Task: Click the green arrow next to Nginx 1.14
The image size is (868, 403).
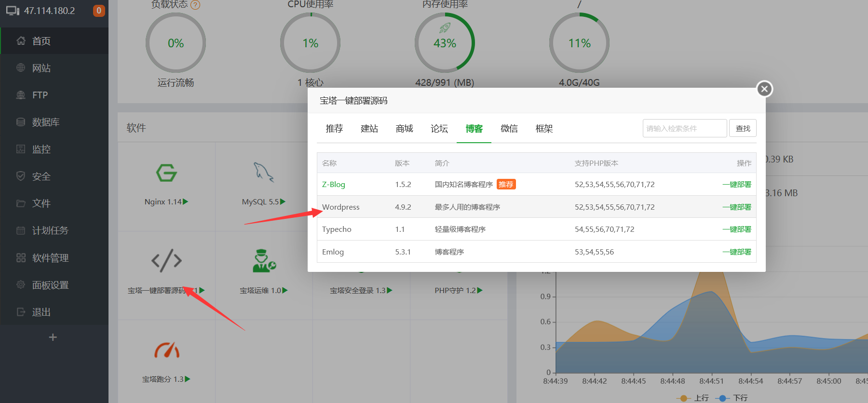Action: point(186,201)
